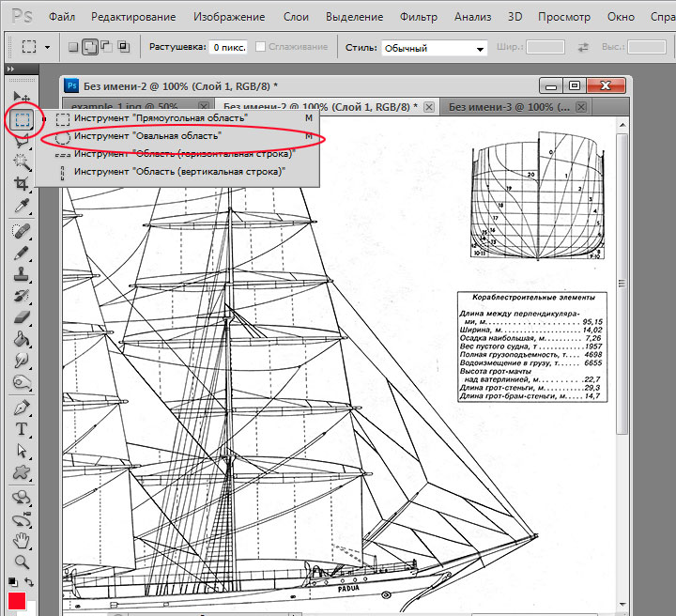Screen dimensions: 676x616
Task: Select the Zoom magnifier tool
Action: [22, 562]
